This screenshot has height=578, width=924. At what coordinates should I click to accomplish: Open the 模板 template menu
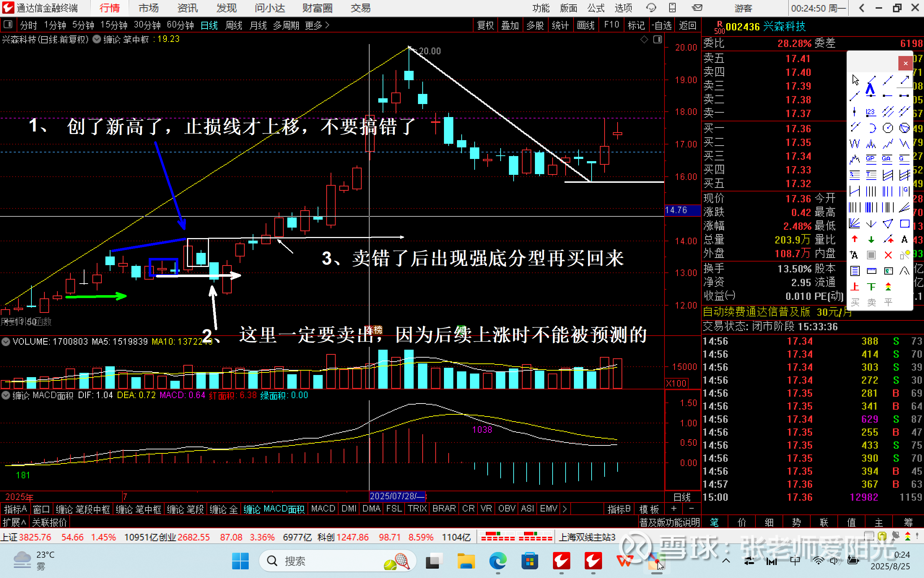(649, 509)
